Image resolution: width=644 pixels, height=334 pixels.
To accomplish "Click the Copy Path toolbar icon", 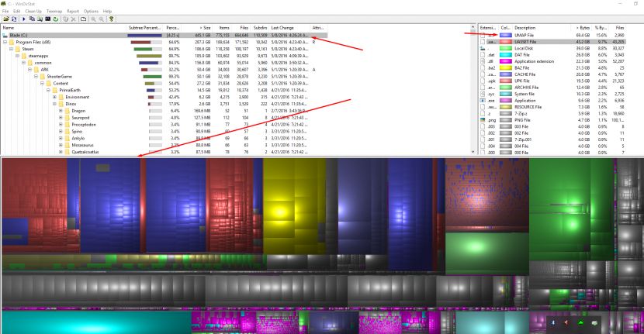I will [x=32, y=19].
